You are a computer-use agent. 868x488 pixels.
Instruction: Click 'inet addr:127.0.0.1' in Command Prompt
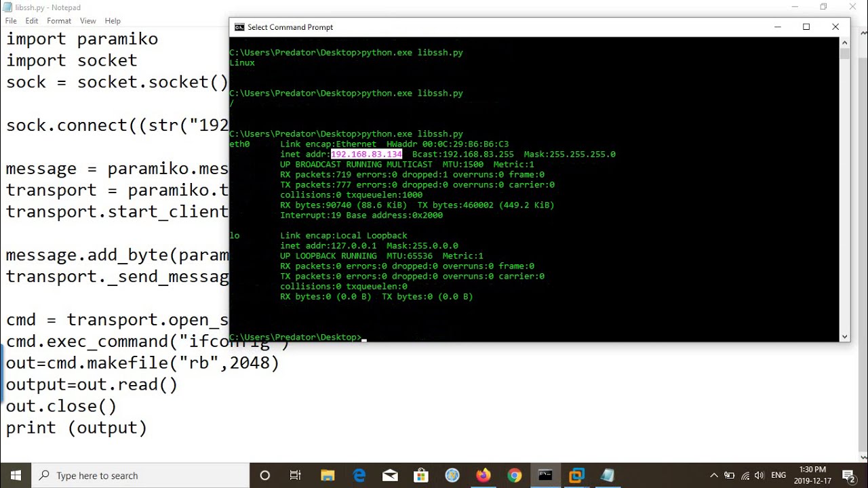(x=328, y=246)
